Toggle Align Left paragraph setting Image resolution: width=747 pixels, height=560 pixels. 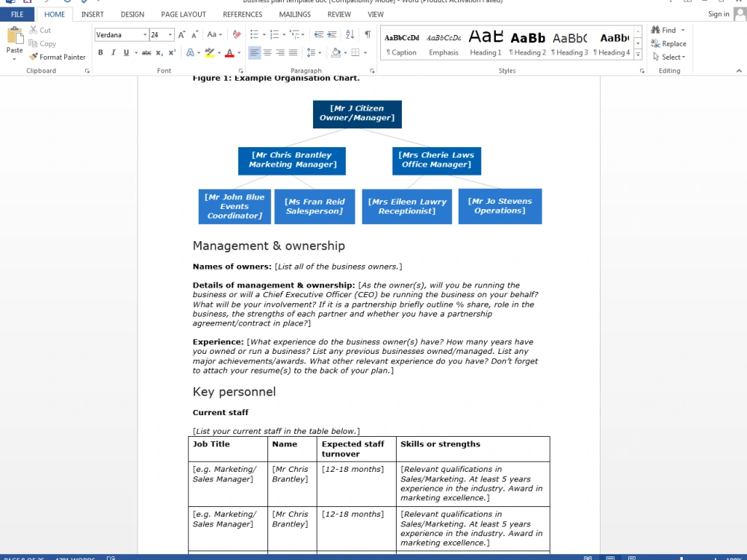pos(255,52)
